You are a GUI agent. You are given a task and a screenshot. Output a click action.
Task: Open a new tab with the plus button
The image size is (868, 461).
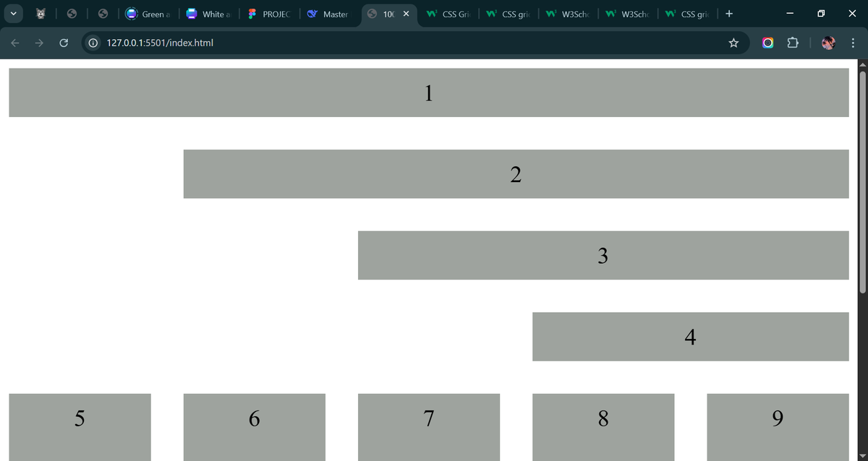click(x=728, y=13)
